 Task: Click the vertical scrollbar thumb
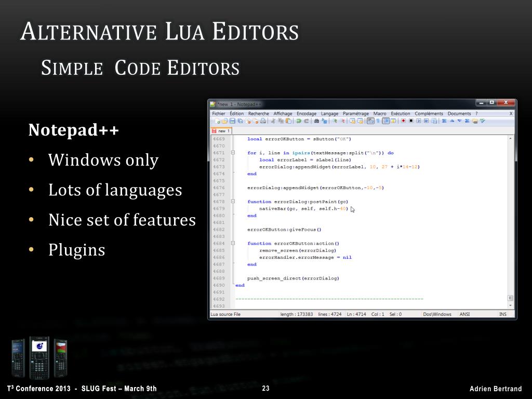[510, 298]
